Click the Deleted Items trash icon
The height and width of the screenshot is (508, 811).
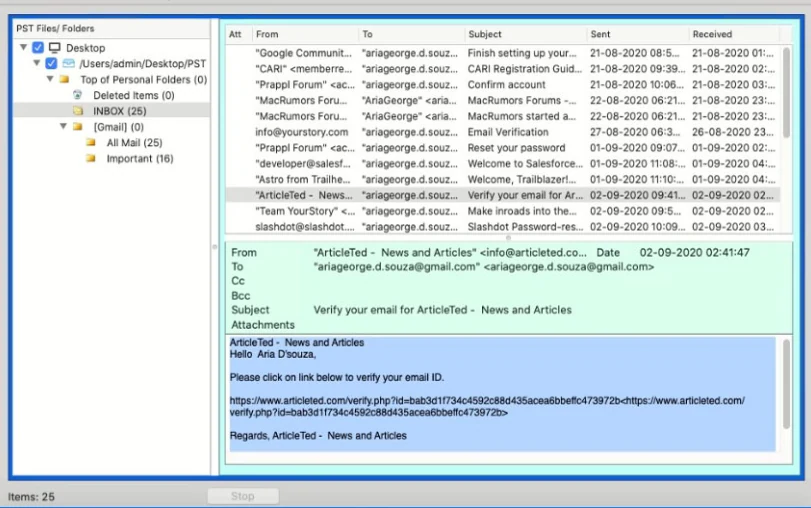78,95
